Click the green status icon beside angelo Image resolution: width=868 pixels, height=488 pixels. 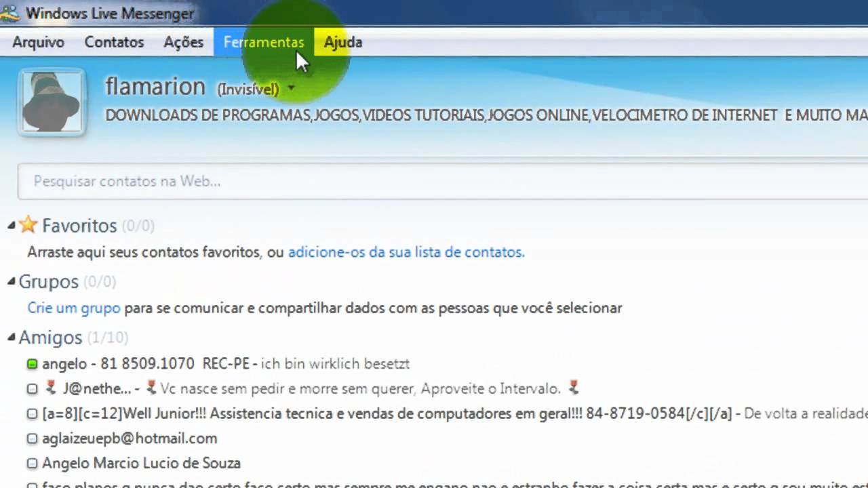(x=32, y=364)
